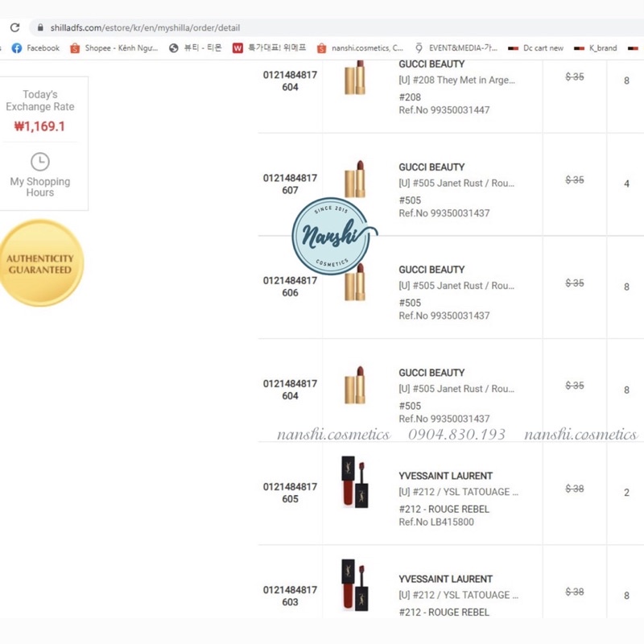
Task: Open #505 Janet Rust link in order 606 row
Action: tap(456, 286)
